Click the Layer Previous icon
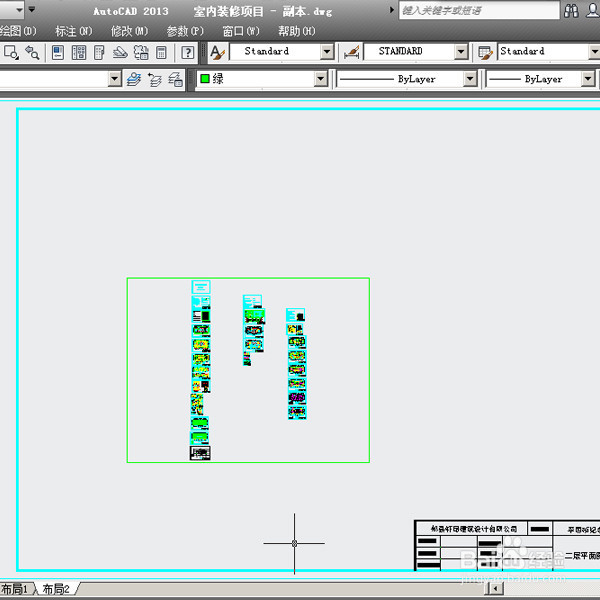600x600 pixels. click(155, 79)
